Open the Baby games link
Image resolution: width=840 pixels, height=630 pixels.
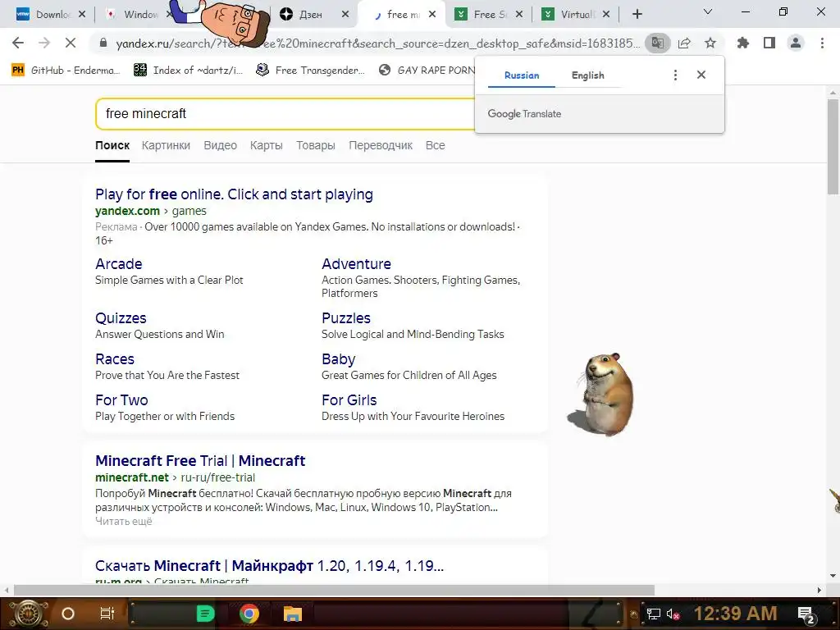click(x=339, y=359)
